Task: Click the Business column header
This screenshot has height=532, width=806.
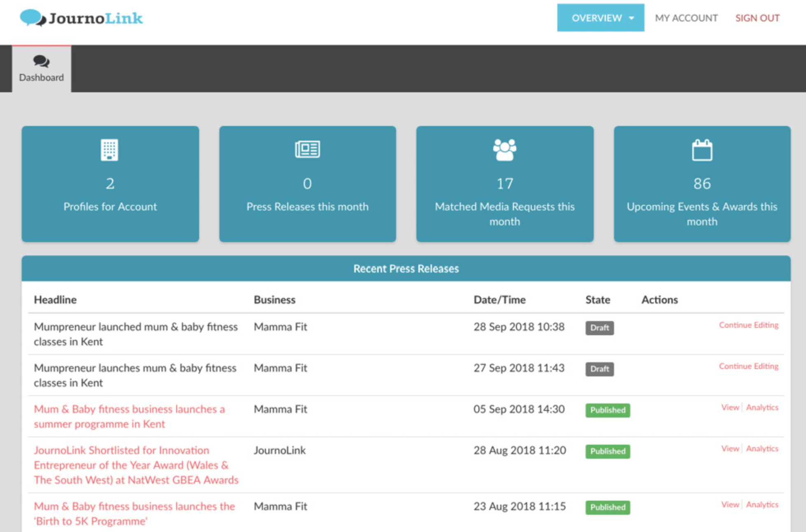Action: tap(275, 300)
